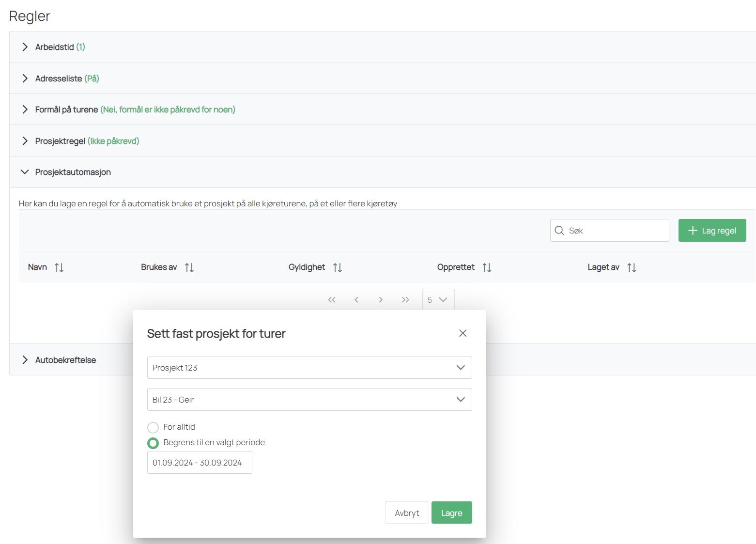The height and width of the screenshot is (544, 756).
Task: Select Begrens til en valgt periode
Action: click(x=153, y=443)
